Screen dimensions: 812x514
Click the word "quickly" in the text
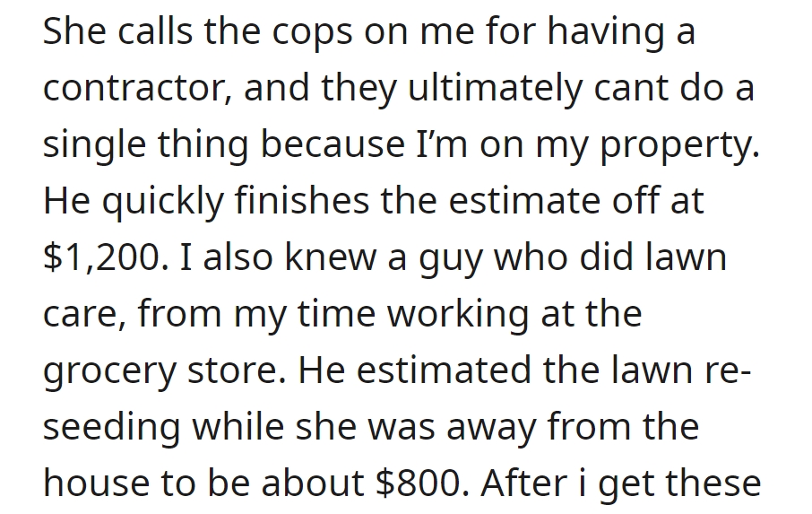162,201
